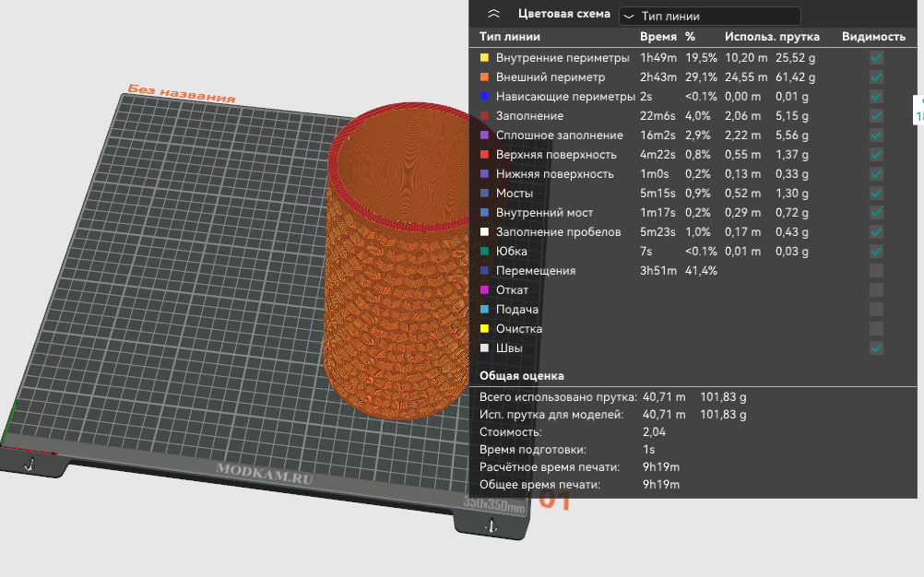Click the white Швы color swatch
The width and height of the screenshot is (924, 577).
[x=484, y=348]
